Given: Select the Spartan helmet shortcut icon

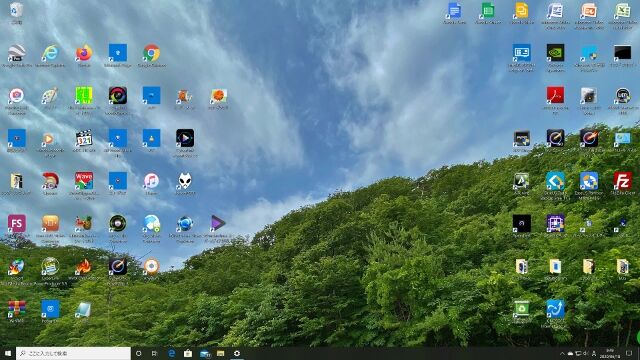Looking at the screenshot, I should [x=50, y=181].
